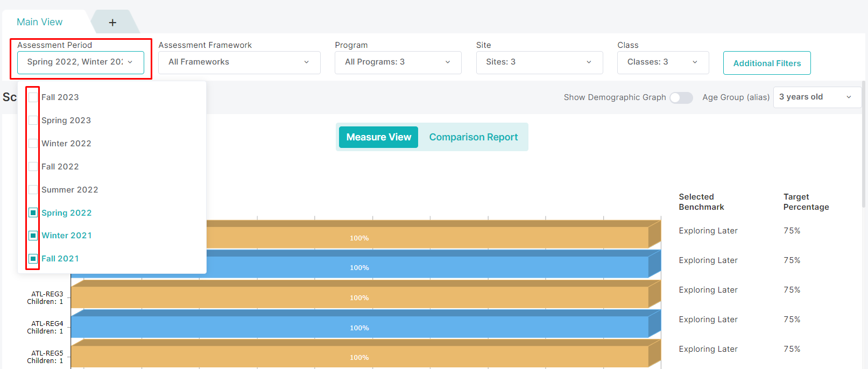Switch to the Main View tab
868x369 pixels.
(x=40, y=22)
